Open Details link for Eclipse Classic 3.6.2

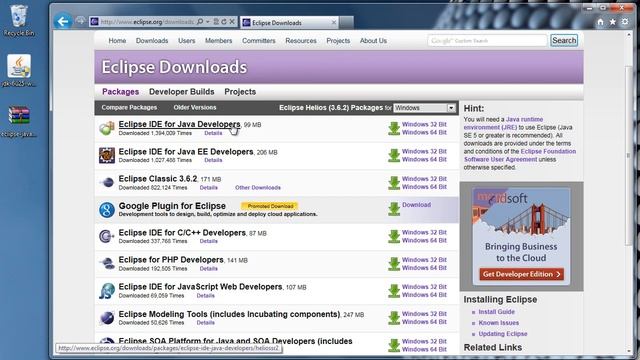click(x=209, y=188)
